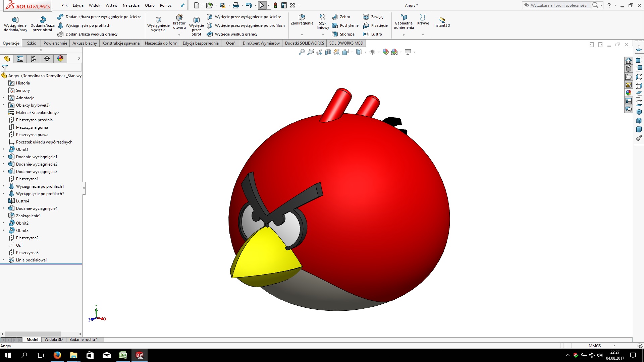Open the DisplayManager appearance color wheel tab
Screen dimensions: 644x362
pyautogui.click(x=60, y=59)
